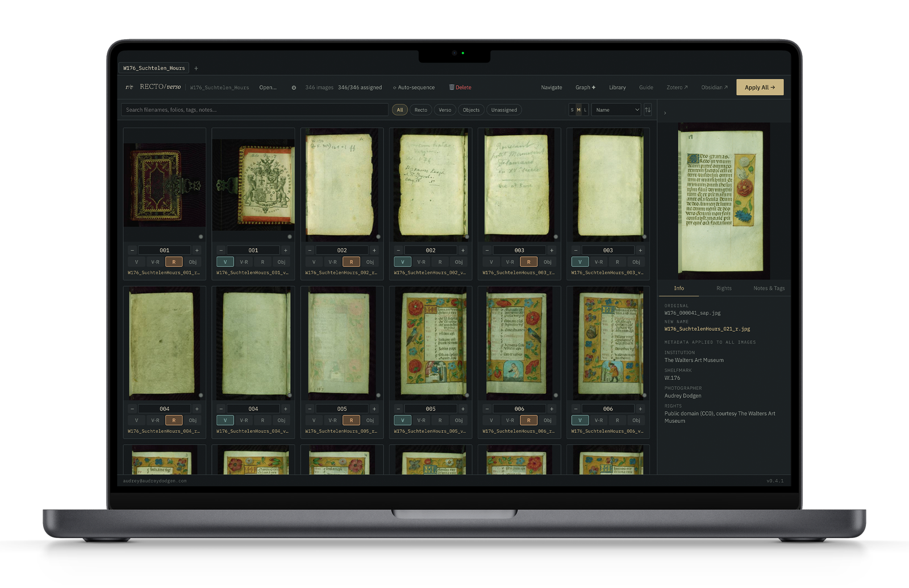Screen dimensions: 909x588
Task: Click the search filenames input field
Action: [255, 110]
